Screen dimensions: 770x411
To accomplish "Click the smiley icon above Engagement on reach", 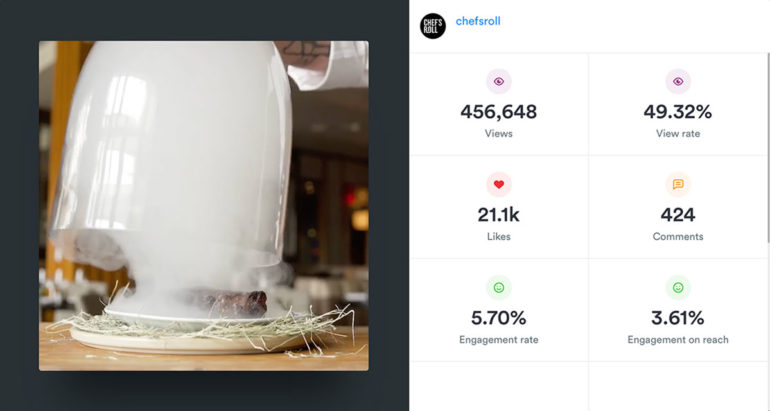I will [678, 288].
